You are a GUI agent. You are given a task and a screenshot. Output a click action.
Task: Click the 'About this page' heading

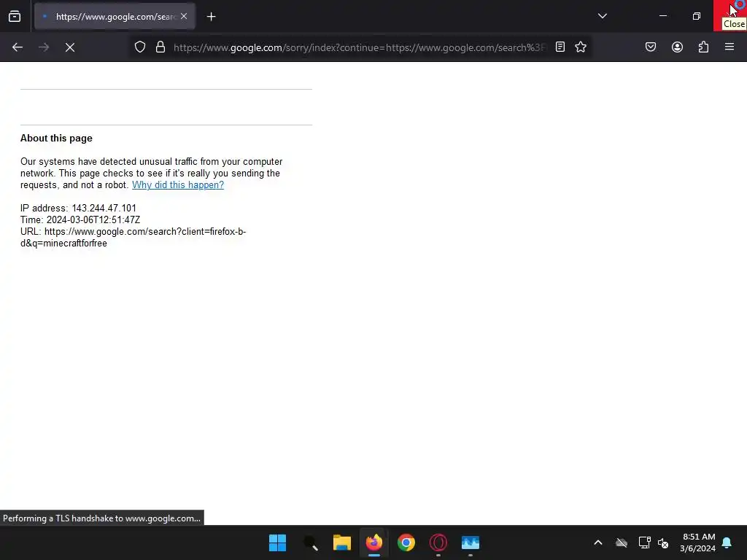(56, 138)
